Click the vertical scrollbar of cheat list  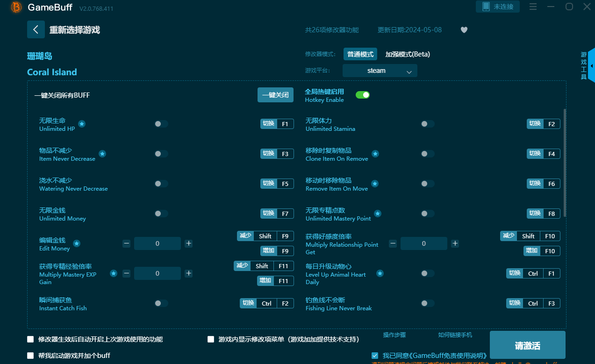pyautogui.click(x=565, y=163)
